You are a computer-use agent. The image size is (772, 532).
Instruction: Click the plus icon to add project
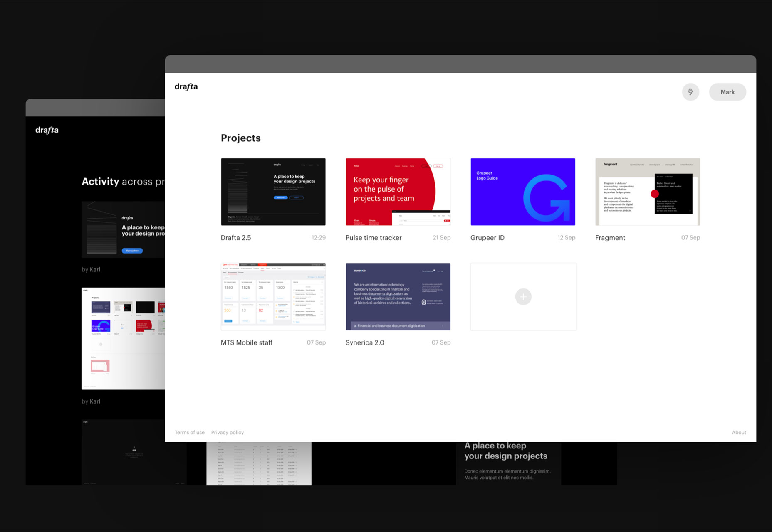[x=523, y=297]
